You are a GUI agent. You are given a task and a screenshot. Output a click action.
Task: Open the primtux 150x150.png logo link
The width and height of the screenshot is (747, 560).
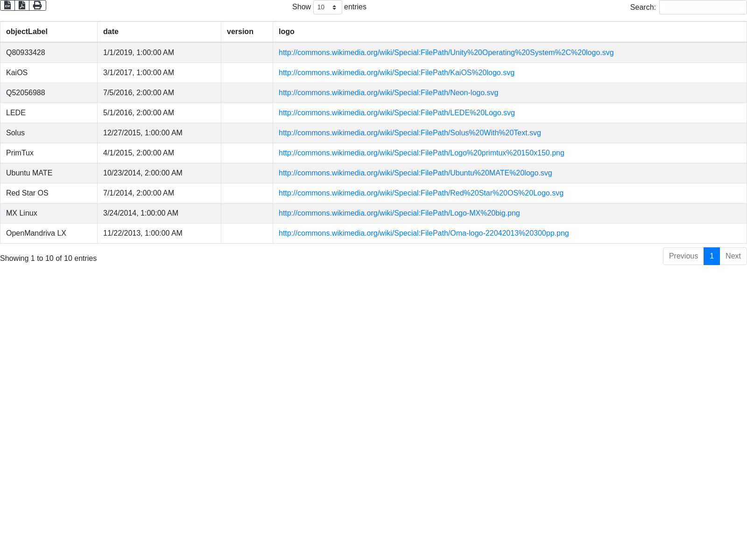click(x=421, y=153)
